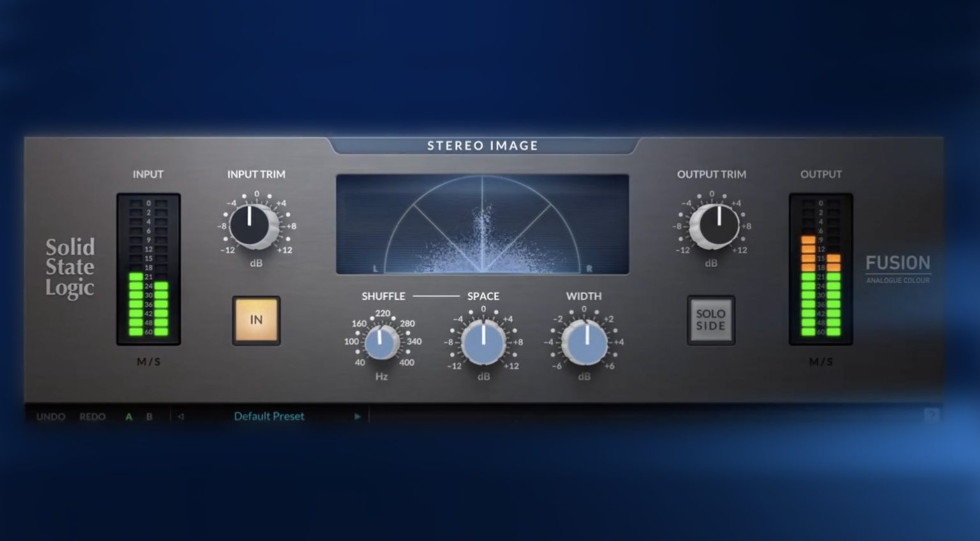Open help with the question mark icon
The height and width of the screenshot is (541, 980).
click(x=932, y=416)
